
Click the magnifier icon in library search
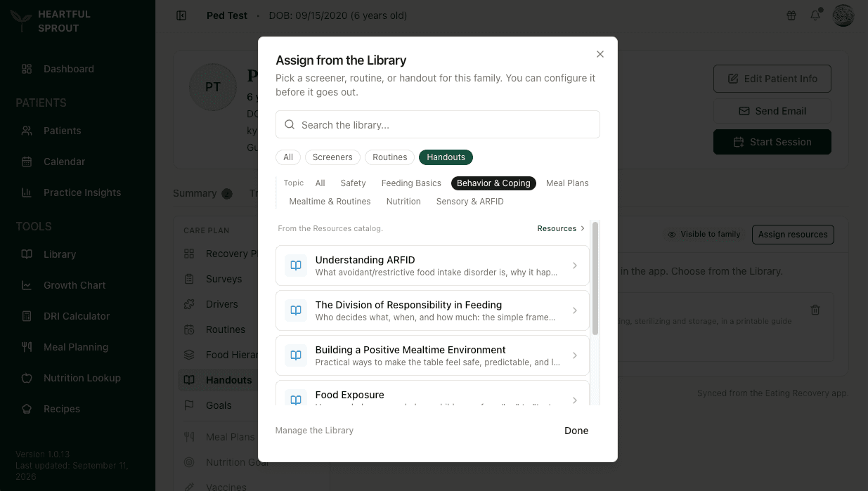[290, 124]
